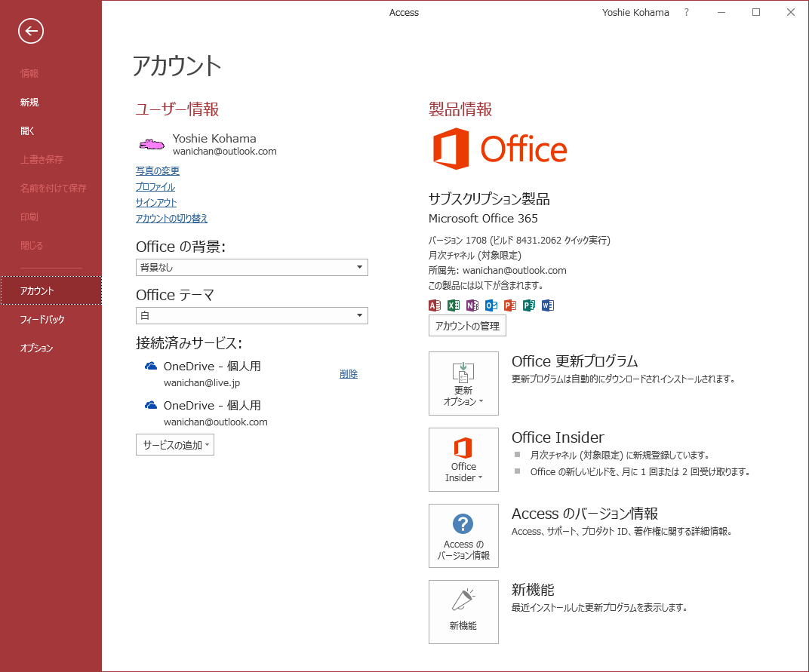Click OneDrive cloud icon for wanichan@live.jp
The image size is (809, 672).
(x=151, y=367)
